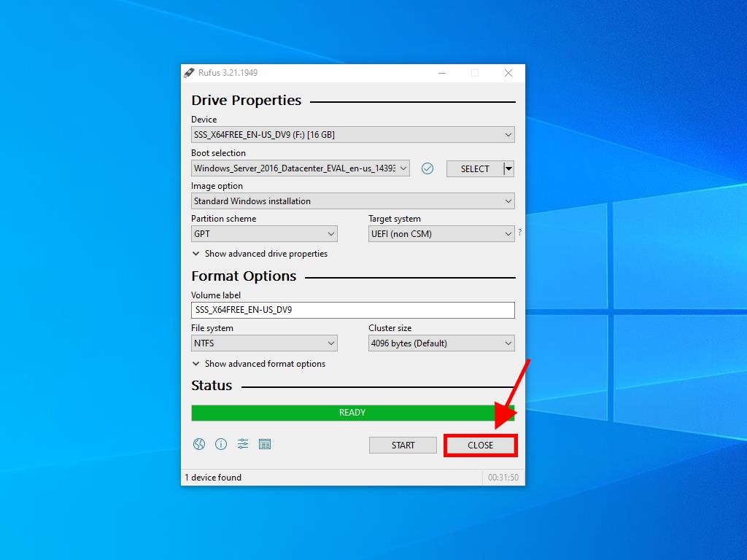Open the Device dropdown list
747x560 pixels.
[x=352, y=135]
